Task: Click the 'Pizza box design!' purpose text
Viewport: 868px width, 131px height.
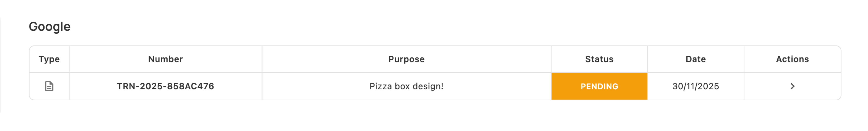Action: (406, 86)
